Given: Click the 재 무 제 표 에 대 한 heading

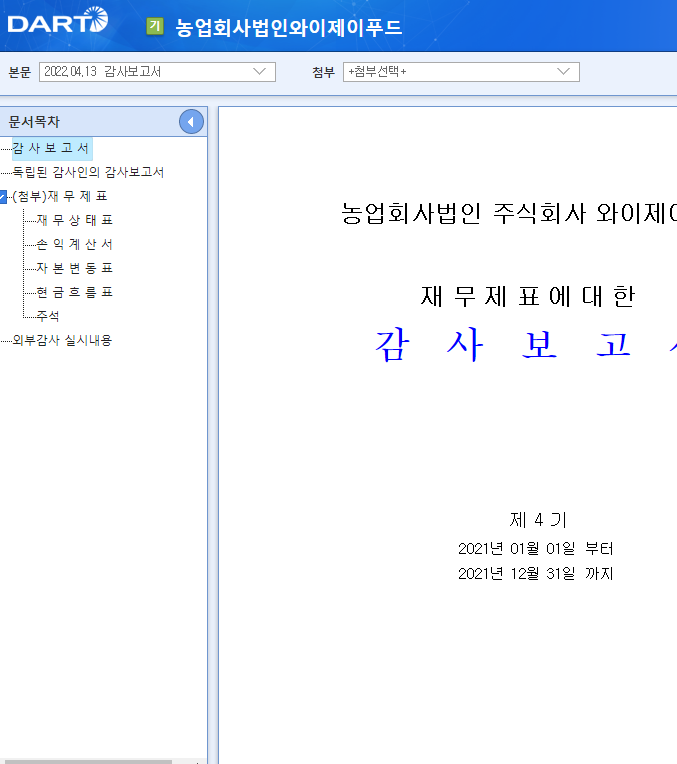Looking at the screenshot, I should (528, 296).
